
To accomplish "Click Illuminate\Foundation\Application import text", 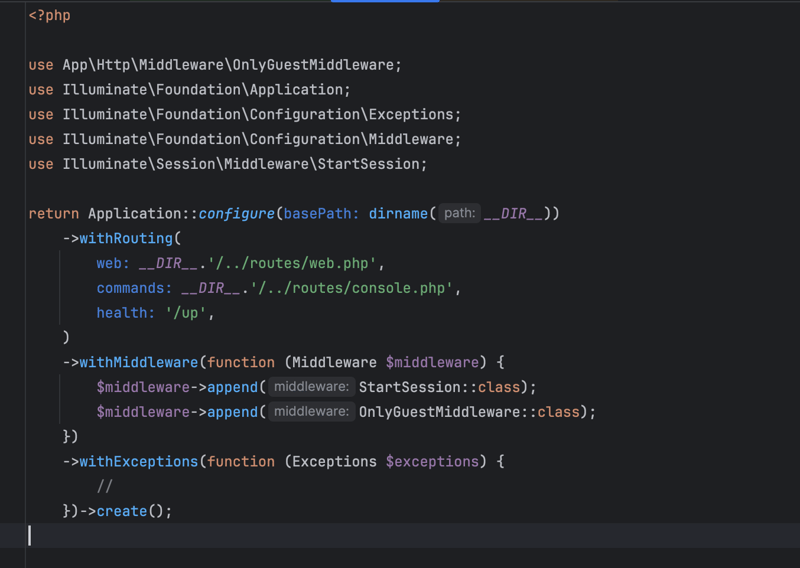I will pyautogui.click(x=203, y=89).
